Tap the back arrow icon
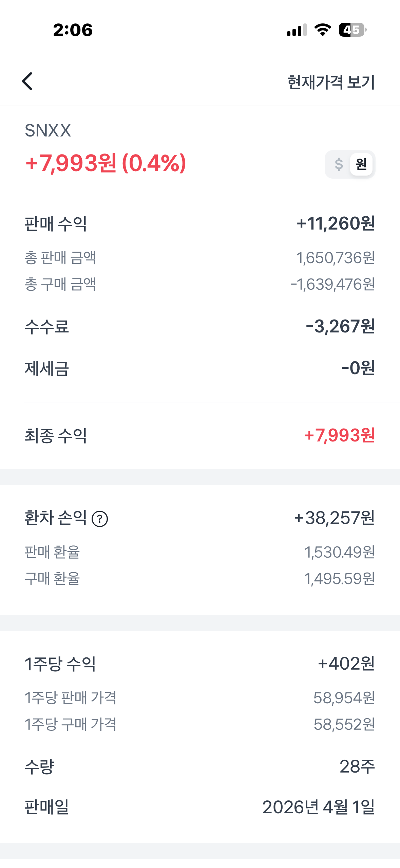Screen dimensions: 400x868 tap(27, 82)
